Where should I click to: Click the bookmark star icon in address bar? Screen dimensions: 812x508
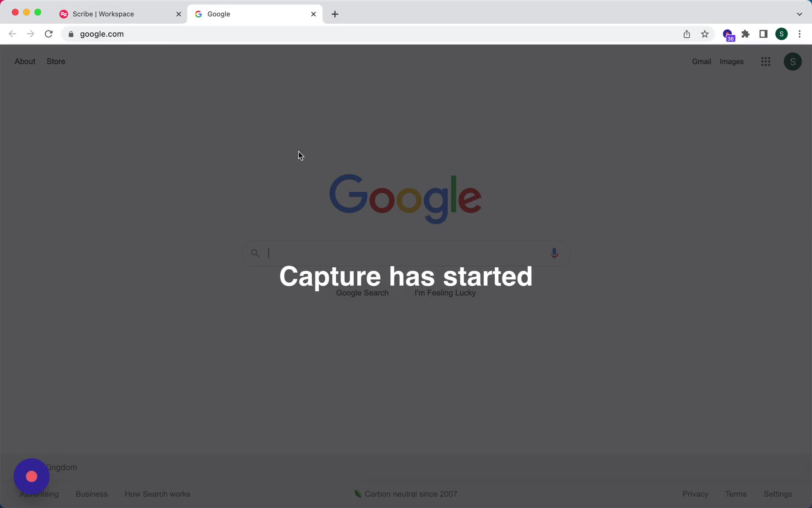click(x=705, y=33)
